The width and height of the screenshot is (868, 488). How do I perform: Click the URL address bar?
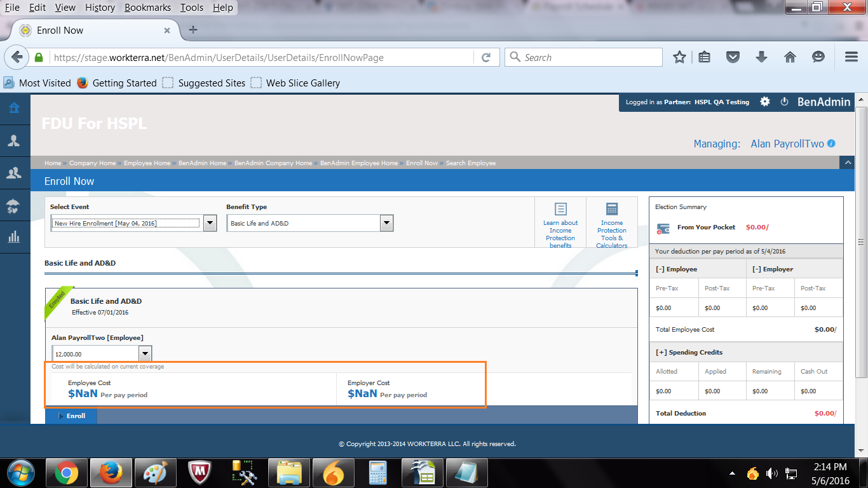click(261, 57)
